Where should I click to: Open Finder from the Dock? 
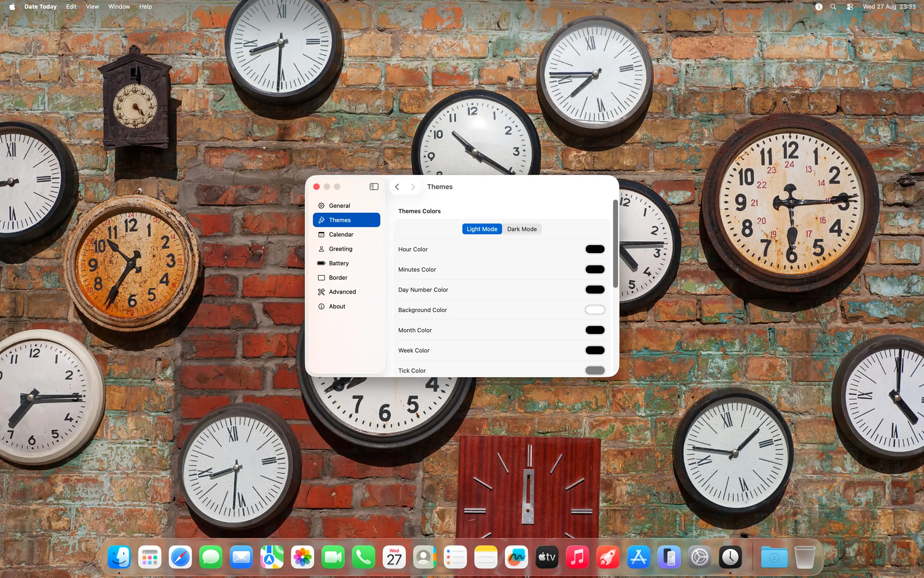(x=119, y=557)
